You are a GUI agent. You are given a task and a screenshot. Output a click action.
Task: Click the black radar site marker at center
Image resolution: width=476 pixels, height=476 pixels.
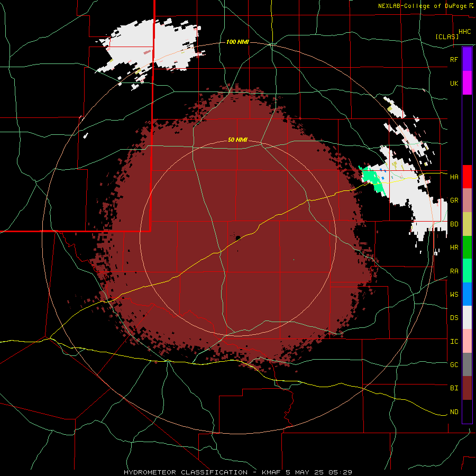click(x=237, y=237)
